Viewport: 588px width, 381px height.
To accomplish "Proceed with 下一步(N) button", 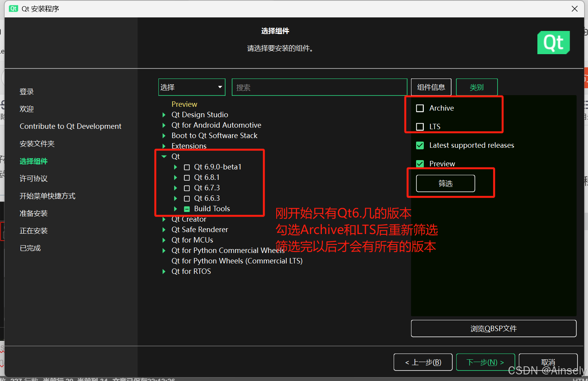I will (485, 362).
